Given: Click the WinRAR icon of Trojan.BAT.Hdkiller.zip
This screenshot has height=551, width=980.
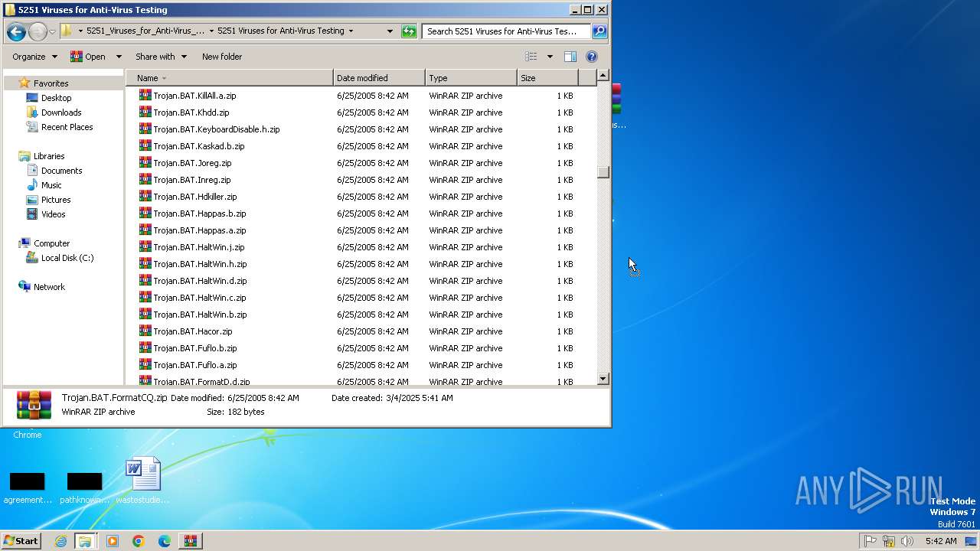Looking at the screenshot, I should (x=145, y=196).
